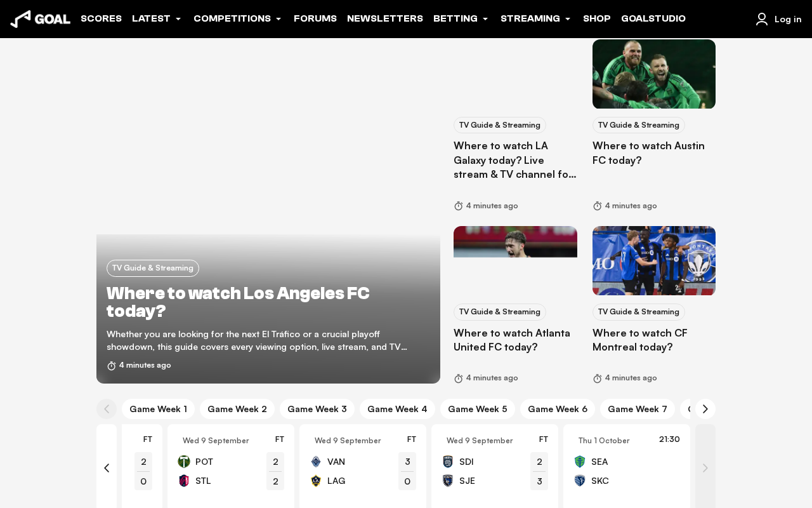Screen dimensions: 812x508
Task: Open 'Where to watch Atlanta United FC today?' article
Action: (x=512, y=340)
